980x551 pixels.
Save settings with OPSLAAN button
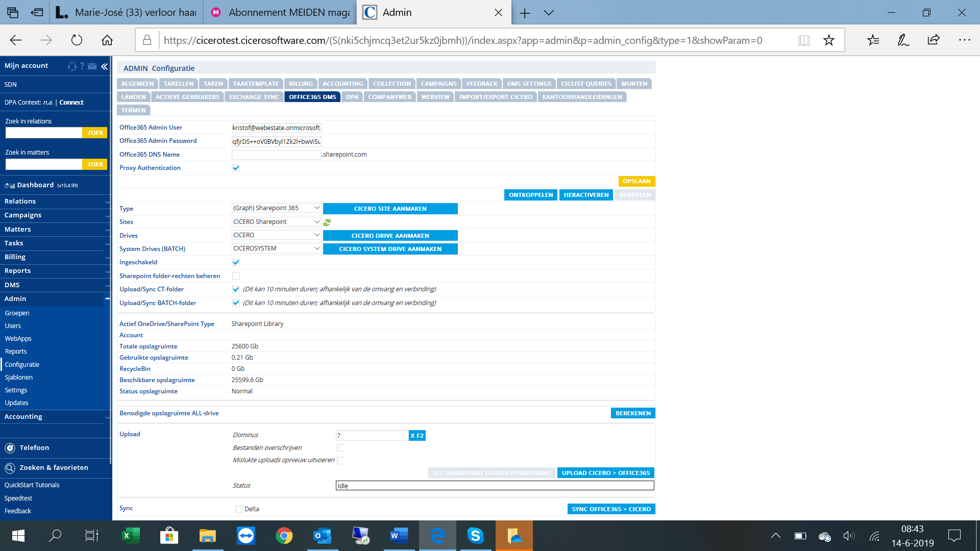point(636,181)
